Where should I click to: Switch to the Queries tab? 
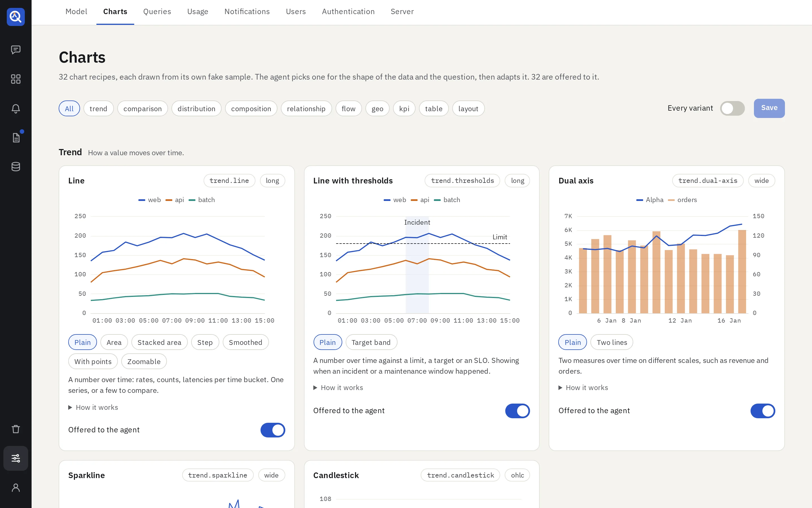(x=157, y=11)
